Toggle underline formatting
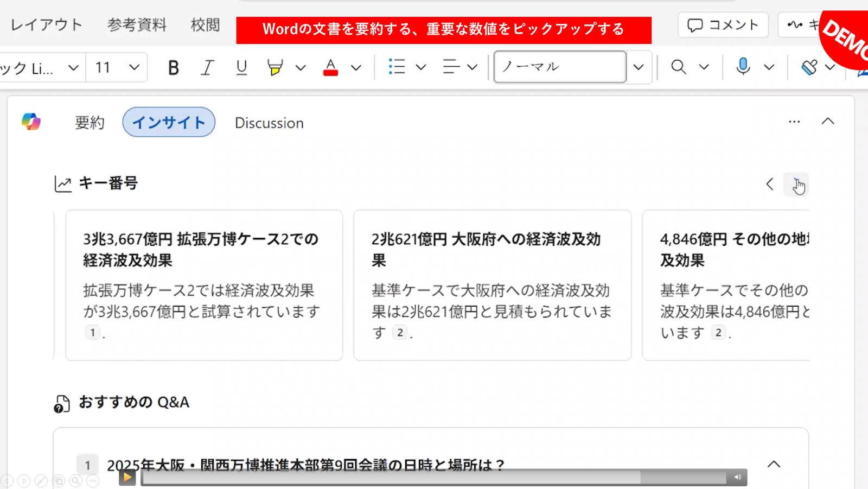Image resolution: width=868 pixels, height=489 pixels. click(241, 67)
